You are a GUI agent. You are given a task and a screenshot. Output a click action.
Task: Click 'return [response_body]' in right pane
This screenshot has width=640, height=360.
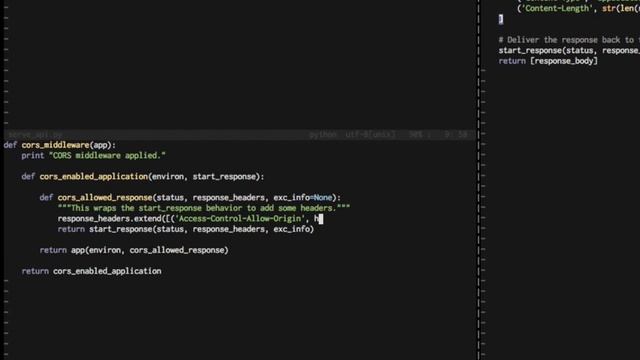tap(548, 61)
